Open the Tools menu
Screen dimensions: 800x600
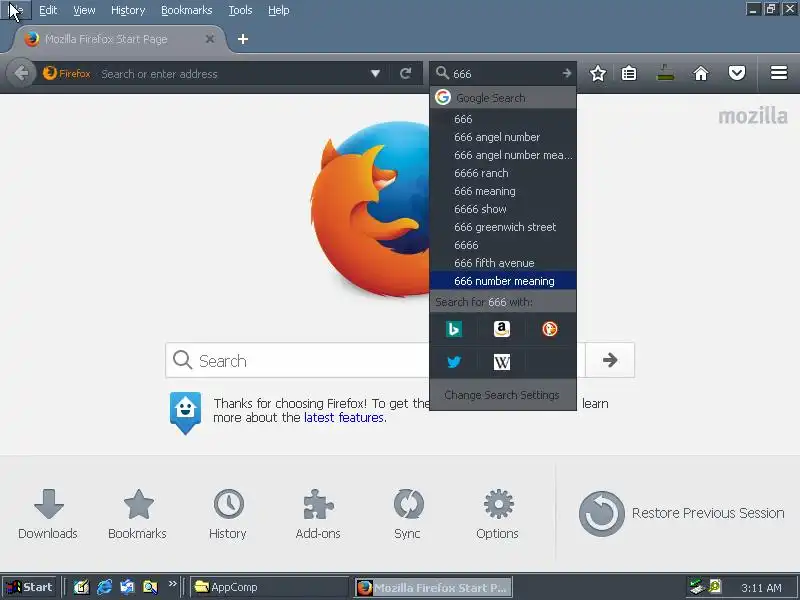[240, 10]
